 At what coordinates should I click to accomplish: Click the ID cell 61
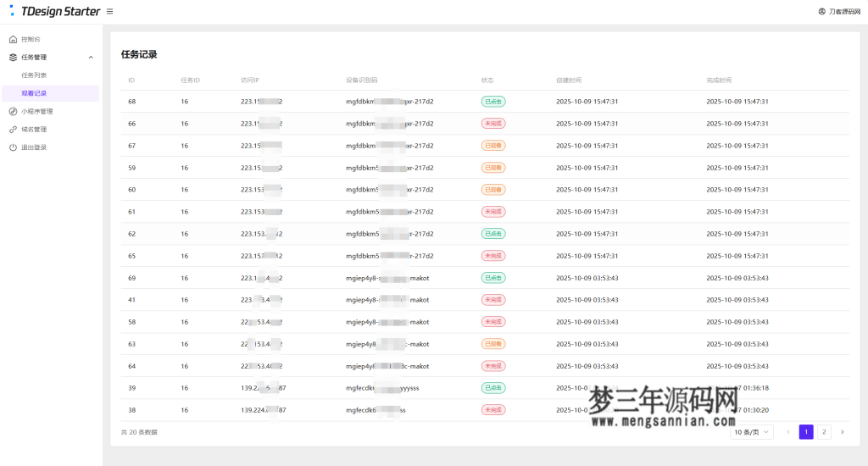tap(131, 212)
